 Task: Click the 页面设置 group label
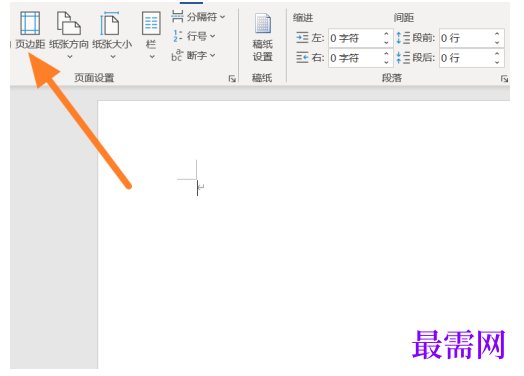pyautogui.click(x=94, y=78)
